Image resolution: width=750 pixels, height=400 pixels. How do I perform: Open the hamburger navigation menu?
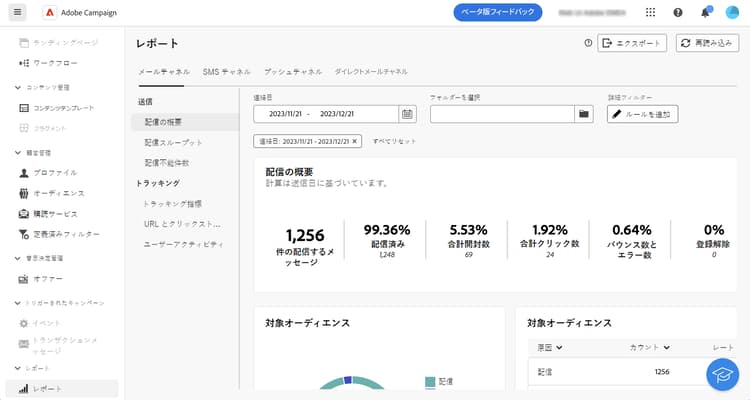pyautogui.click(x=18, y=12)
